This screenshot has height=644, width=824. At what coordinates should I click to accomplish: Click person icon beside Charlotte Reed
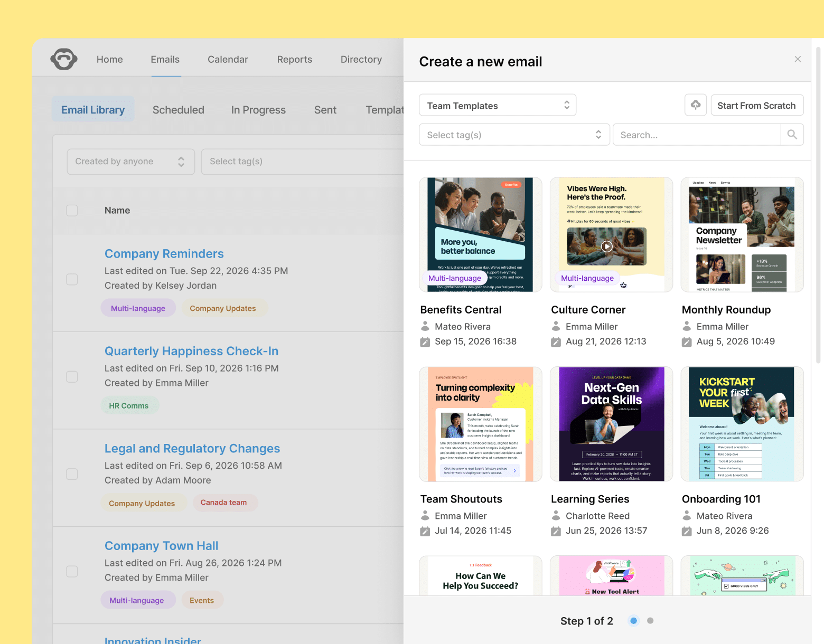556,515
